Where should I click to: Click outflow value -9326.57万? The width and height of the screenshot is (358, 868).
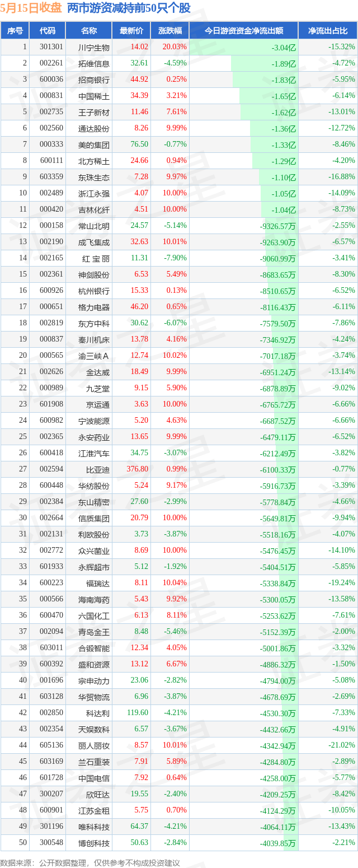pyautogui.click(x=278, y=226)
